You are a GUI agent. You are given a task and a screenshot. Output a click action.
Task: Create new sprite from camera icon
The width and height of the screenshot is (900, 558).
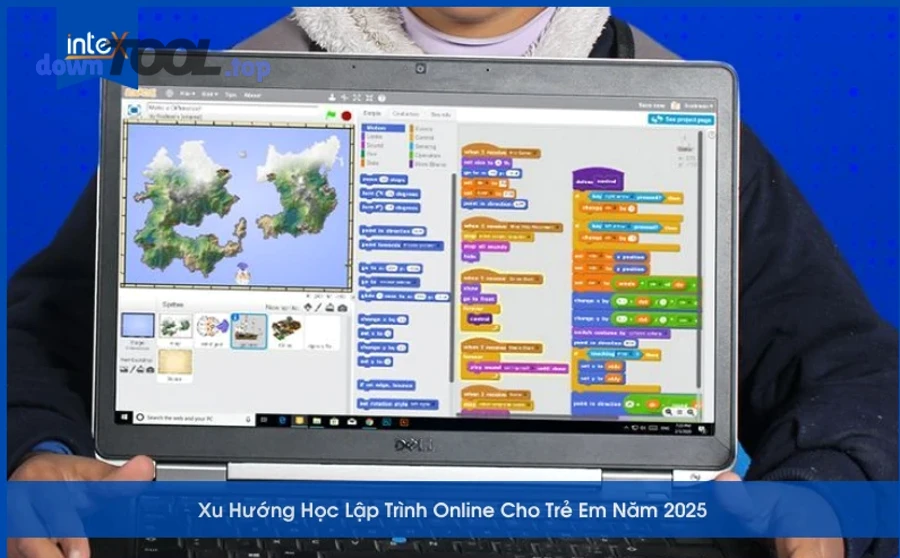coord(342,308)
